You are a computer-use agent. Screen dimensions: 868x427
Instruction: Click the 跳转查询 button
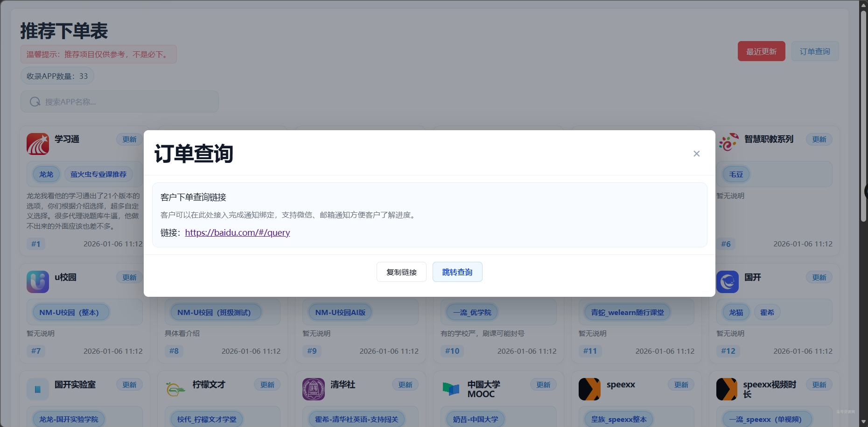(457, 272)
